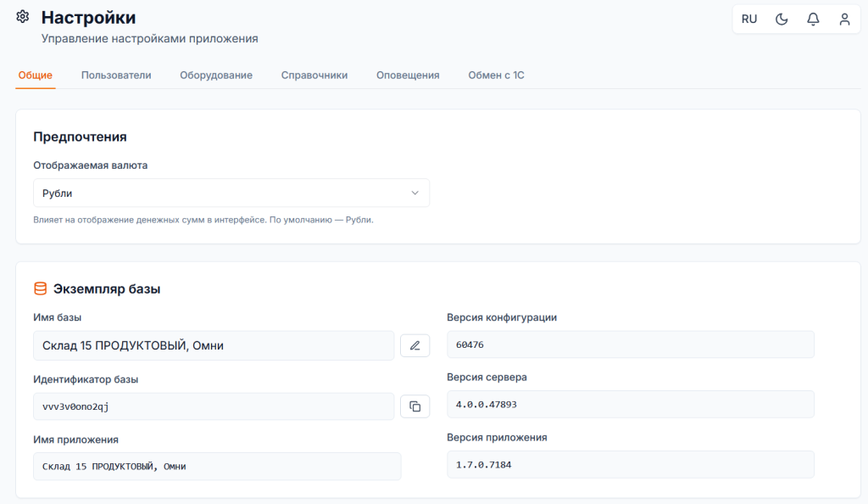868x504 pixels.
Task: Select the Версия конфигурации field showing 60476
Action: (630, 344)
